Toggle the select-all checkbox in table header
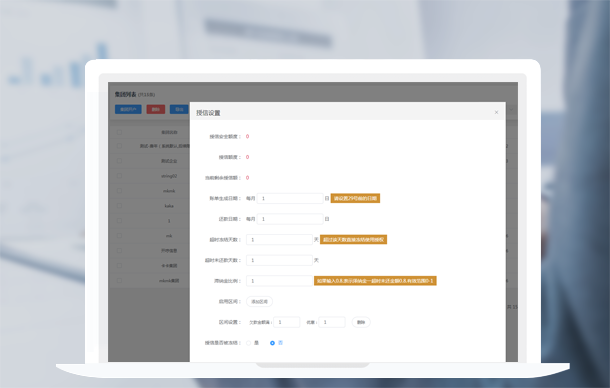The image size is (610, 388). (119, 132)
